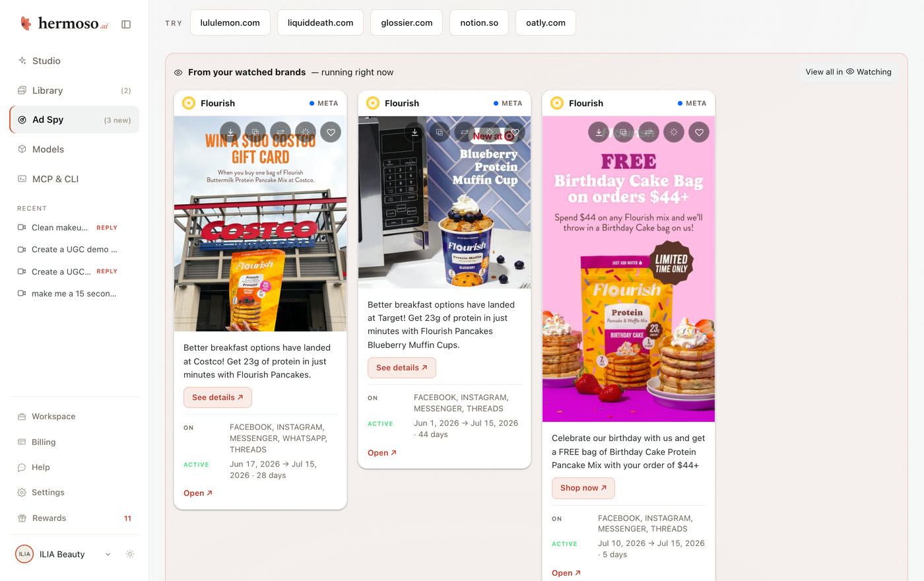Download the Birthday Cake Bag ad
Viewport: 924px width, 581px height.
[x=599, y=132]
